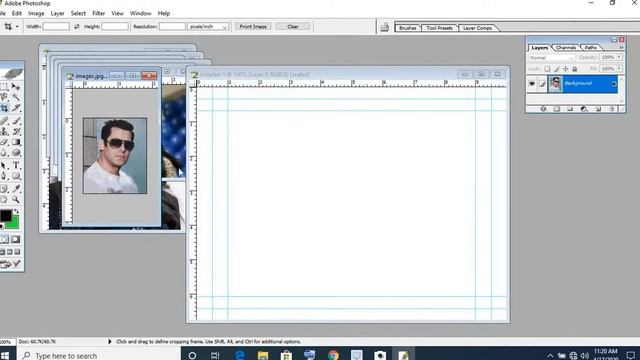Click add layer mask icon in Layers panel
This screenshot has width=640, height=360.
click(556, 109)
